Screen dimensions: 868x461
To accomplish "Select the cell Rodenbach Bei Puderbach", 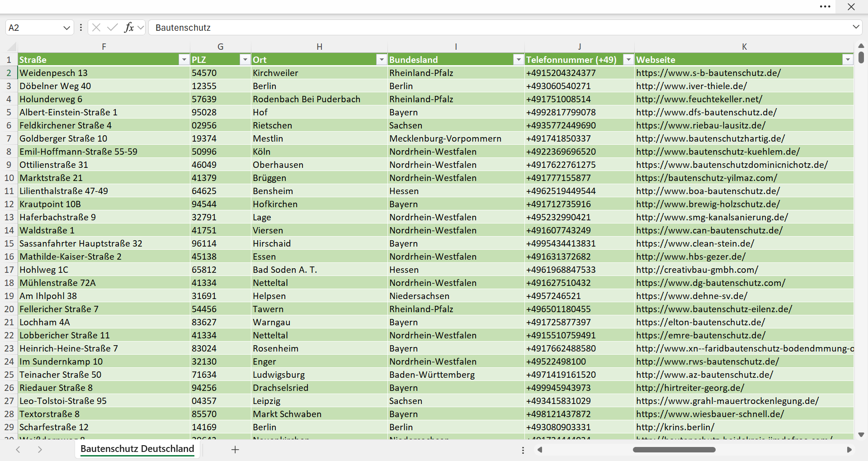I will tap(319, 99).
